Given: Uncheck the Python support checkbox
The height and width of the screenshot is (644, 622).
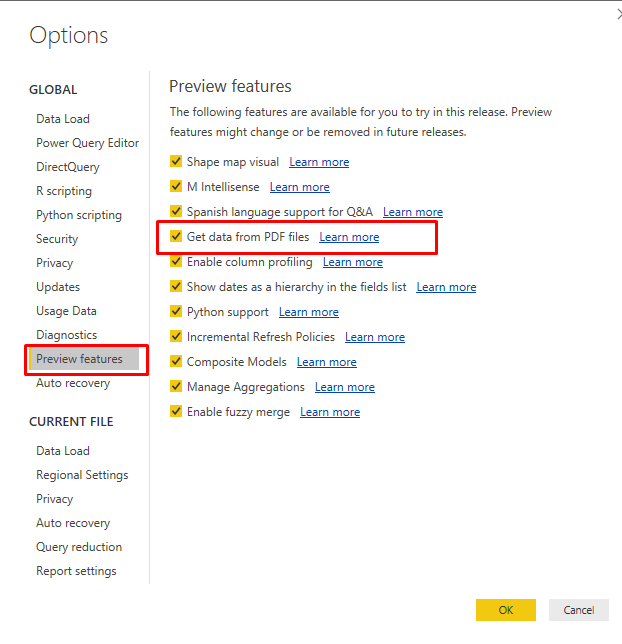Looking at the screenshot, I should point(176,312).
